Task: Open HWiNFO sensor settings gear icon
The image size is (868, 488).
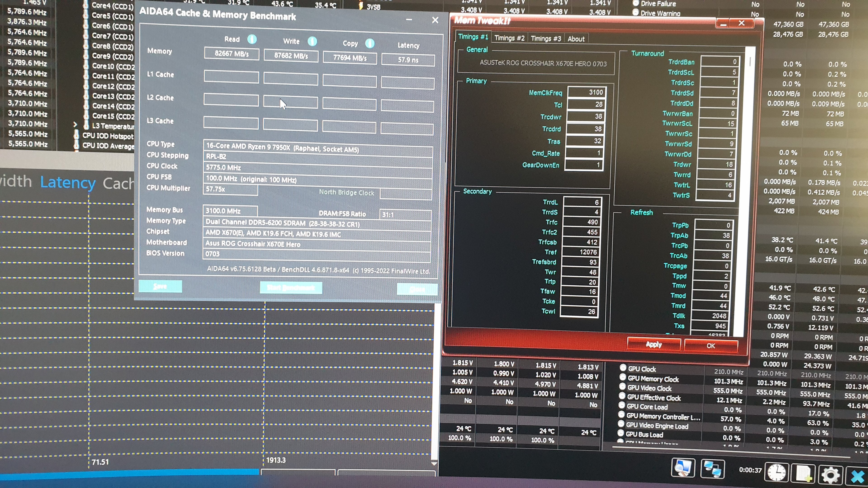Action: 830,475
